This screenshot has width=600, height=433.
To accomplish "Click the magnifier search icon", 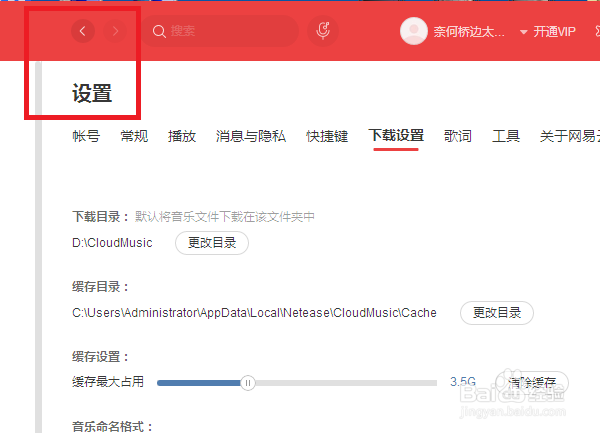I will [159, 31].
